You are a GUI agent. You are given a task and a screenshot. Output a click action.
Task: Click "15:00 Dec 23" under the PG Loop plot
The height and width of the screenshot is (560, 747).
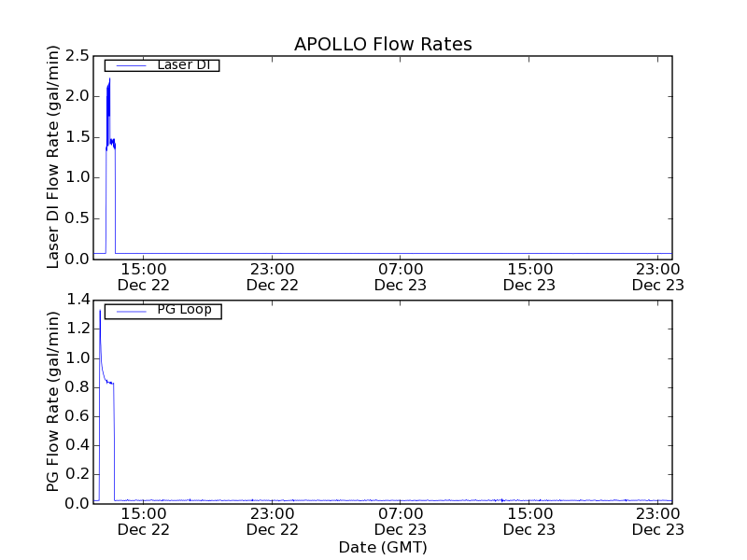click(529, 522)
